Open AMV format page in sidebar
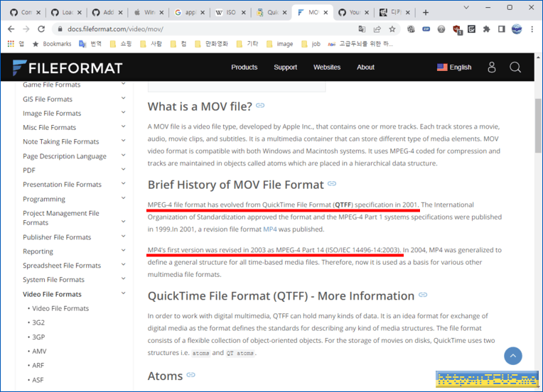Screen dimensions: 543x392 39,352
